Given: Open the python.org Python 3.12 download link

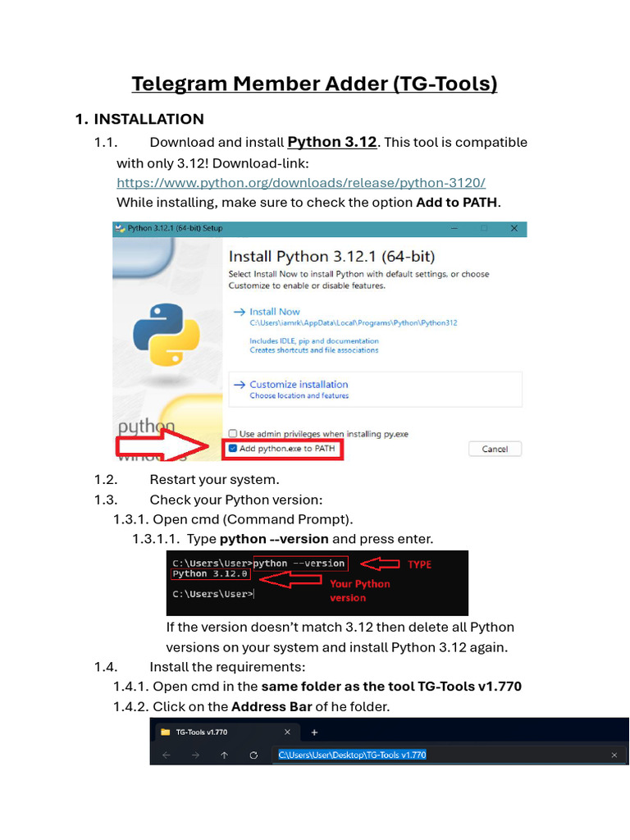Looking at the screenshot, I should 301,183.
